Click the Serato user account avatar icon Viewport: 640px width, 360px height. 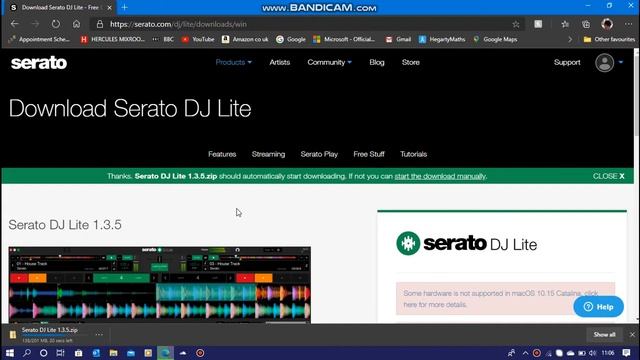[604, 62]
